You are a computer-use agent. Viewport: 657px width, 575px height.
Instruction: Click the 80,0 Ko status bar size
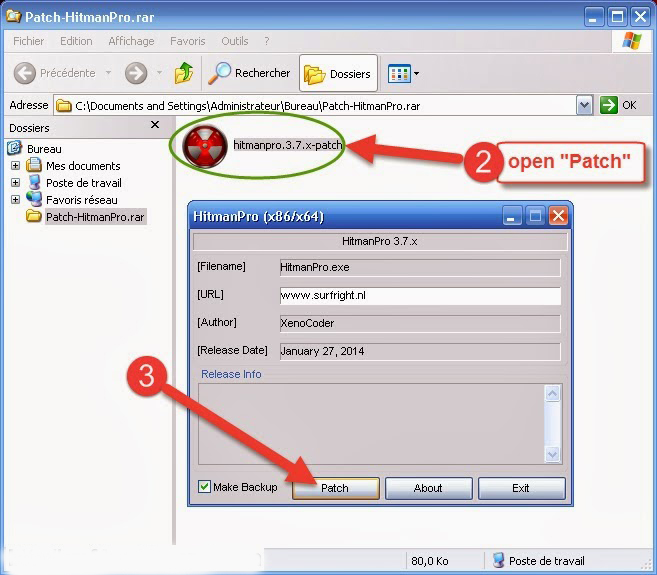click(x=429, y=561)
